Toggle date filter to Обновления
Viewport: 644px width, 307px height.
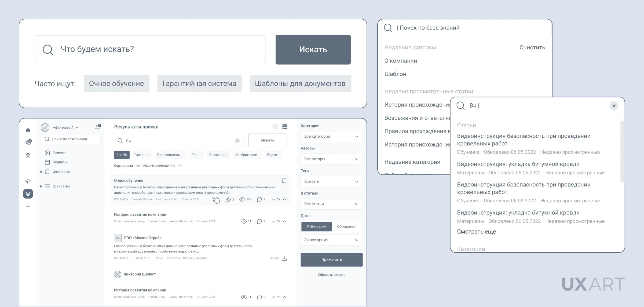(347, 226)
